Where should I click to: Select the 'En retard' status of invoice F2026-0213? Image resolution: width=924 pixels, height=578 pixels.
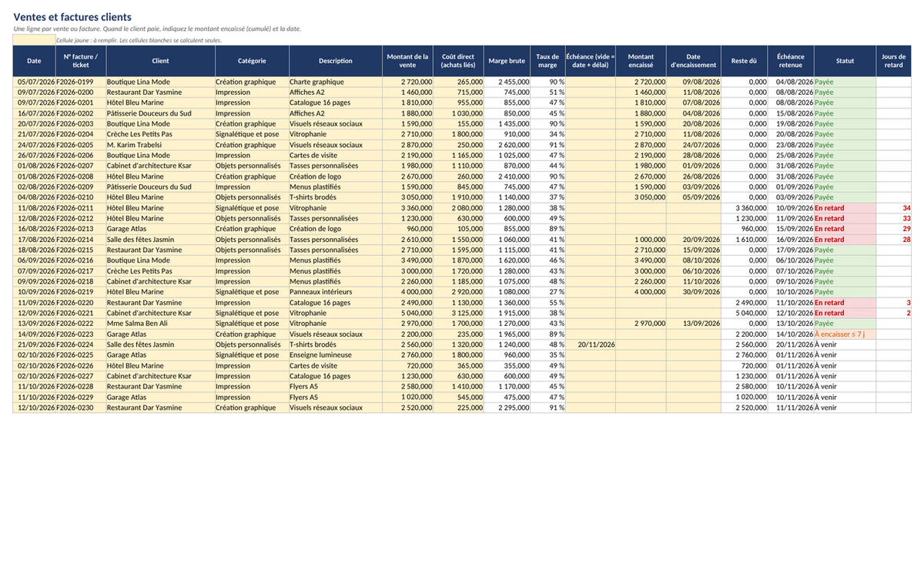(845, 229)
